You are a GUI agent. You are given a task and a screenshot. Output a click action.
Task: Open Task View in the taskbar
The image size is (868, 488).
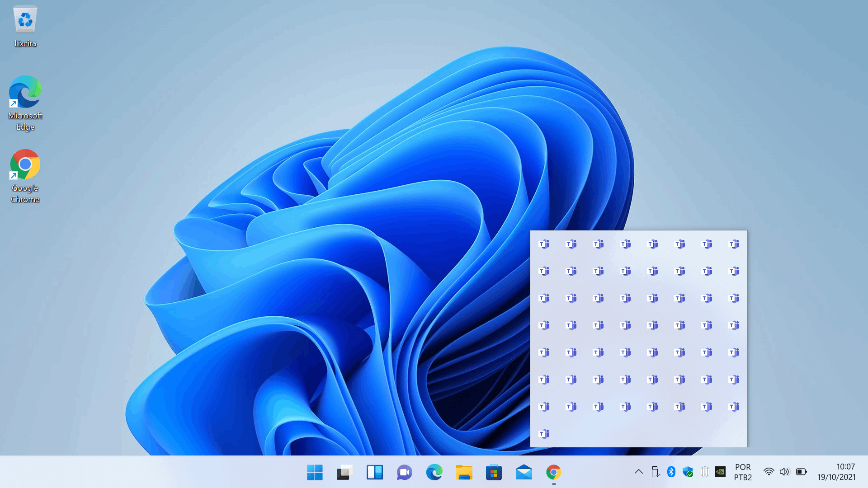click(x=344, y=472)
